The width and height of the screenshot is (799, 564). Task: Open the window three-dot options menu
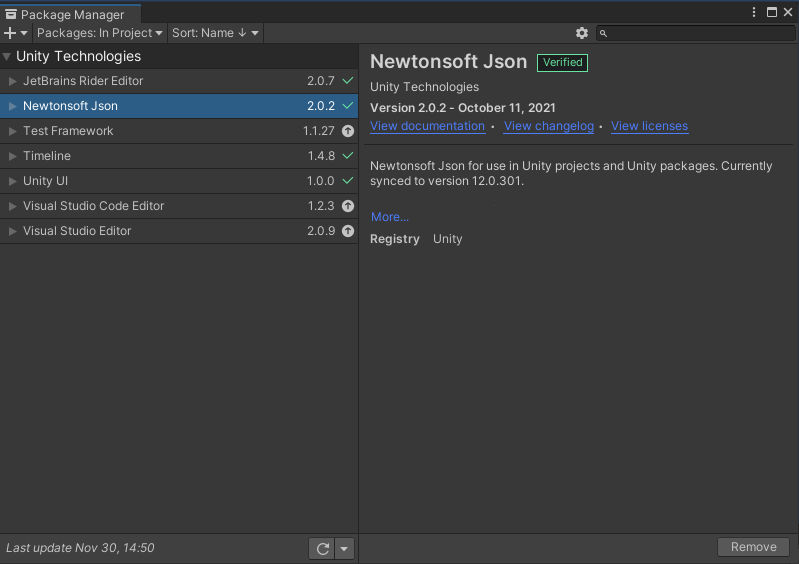[x=754, y=12]
